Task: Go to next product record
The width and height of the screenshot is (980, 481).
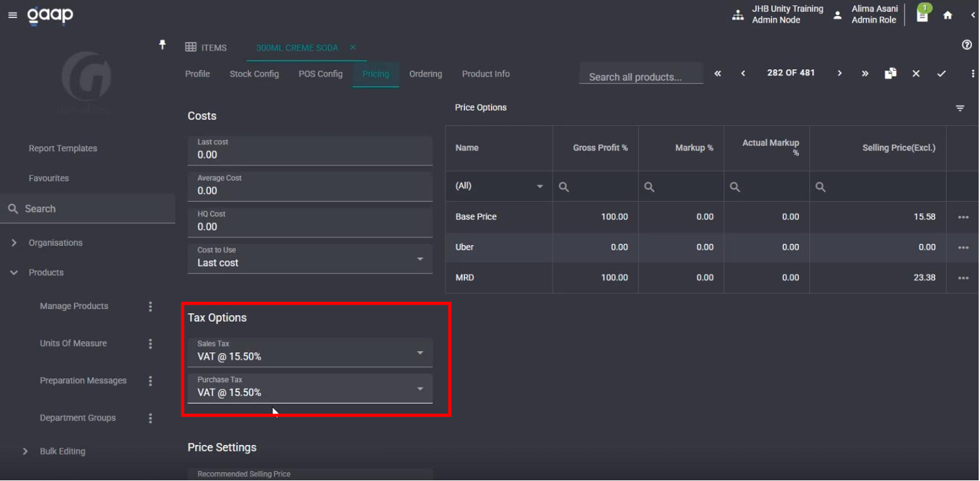Action: pos(839,73)
